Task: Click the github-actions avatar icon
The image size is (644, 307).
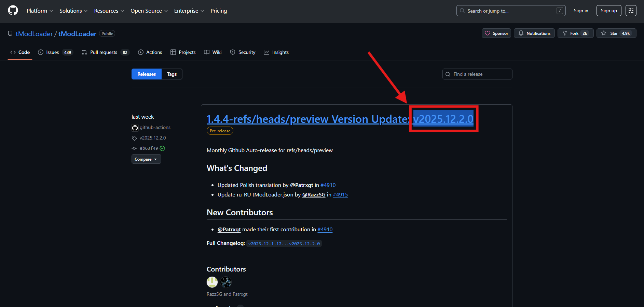Action: pos(135,128)
